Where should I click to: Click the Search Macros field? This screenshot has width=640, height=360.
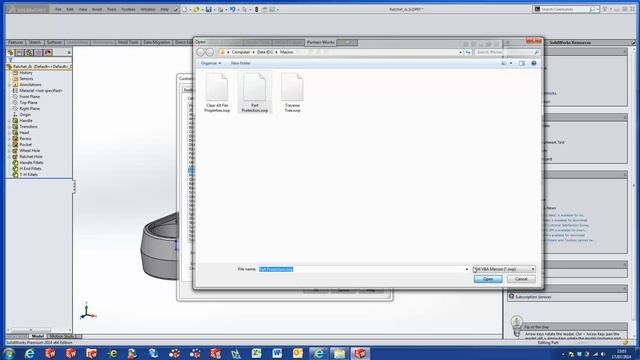(507, 52)
